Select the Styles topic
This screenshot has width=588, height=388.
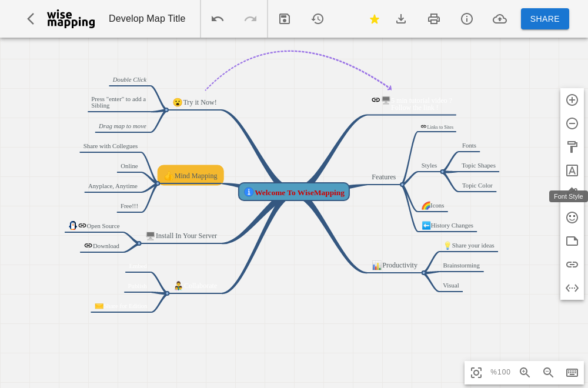click(x=429, y=165)
